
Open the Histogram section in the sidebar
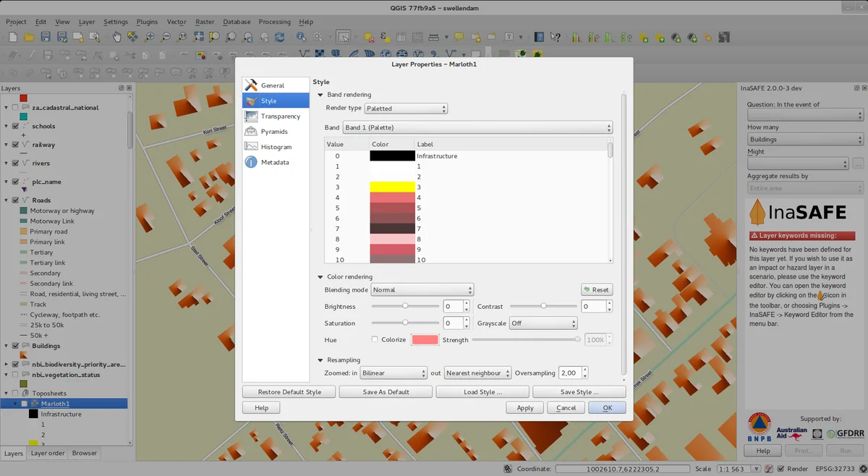(x=276, y=147)
